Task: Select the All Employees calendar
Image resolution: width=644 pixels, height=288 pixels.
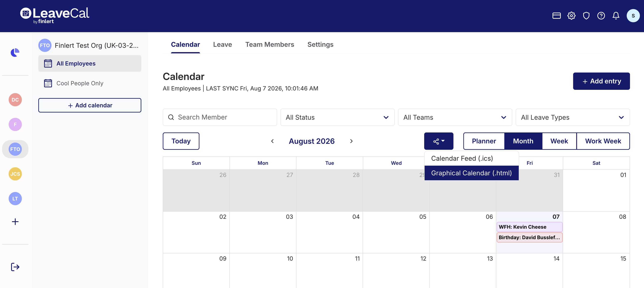Action: (x=90, y=63)
